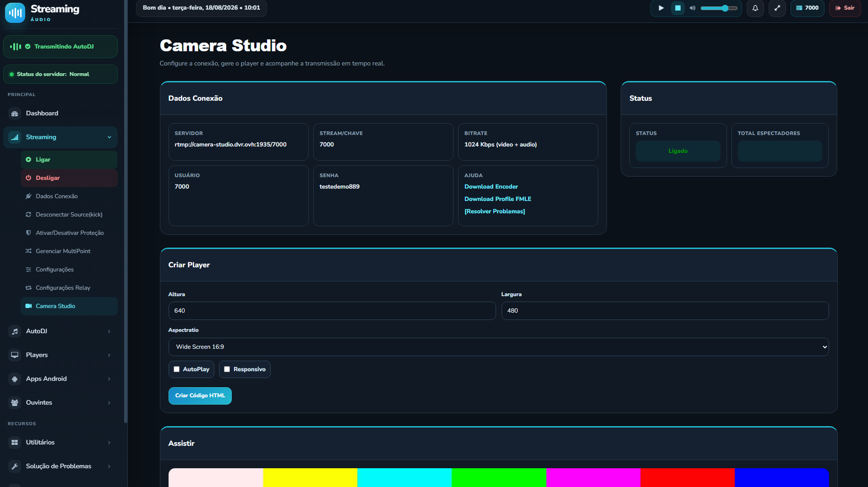Image resolution: width=868 pixels, height=487 pixels.
Task: Enable the Responsivo checkbox
Action: coord(227,369)
